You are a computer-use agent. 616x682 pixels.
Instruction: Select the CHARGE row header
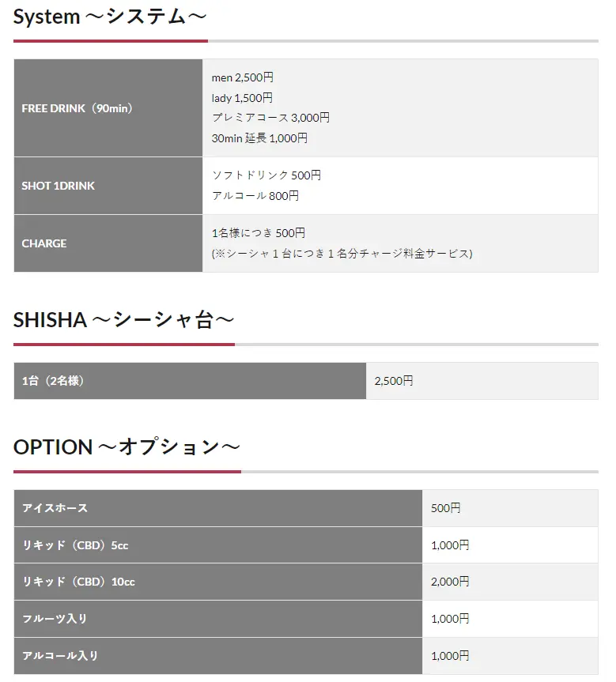point(108,243)
